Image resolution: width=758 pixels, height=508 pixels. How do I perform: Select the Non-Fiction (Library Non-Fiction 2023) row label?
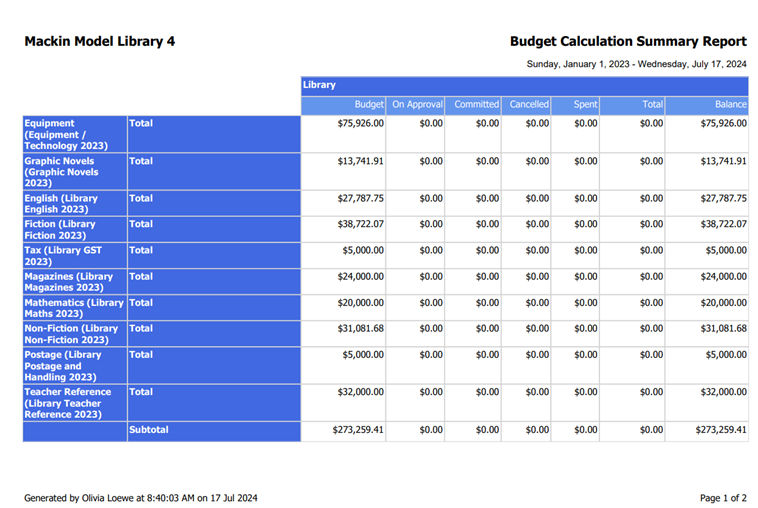click(x=75, y=334)
